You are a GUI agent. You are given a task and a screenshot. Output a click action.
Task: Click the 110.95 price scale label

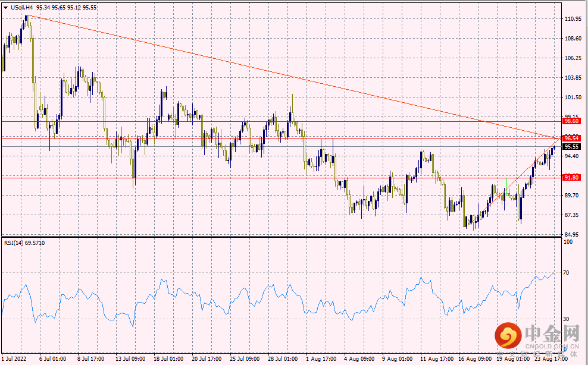[x=572, y=19]
